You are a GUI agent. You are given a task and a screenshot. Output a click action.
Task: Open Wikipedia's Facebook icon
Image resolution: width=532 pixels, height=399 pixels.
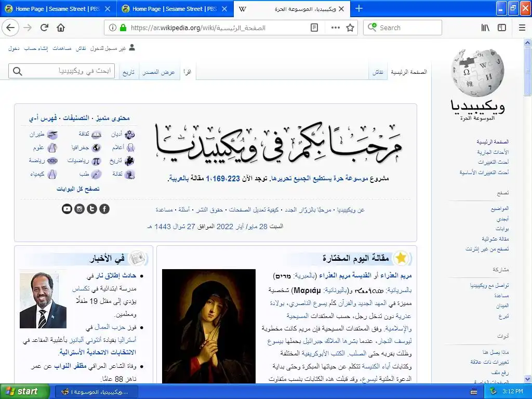(104, 209)
